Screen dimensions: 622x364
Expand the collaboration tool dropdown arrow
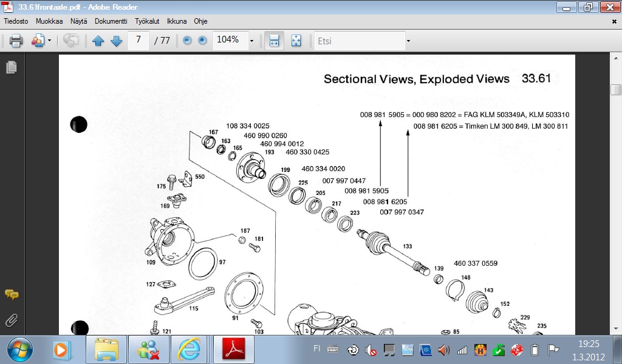50,41
